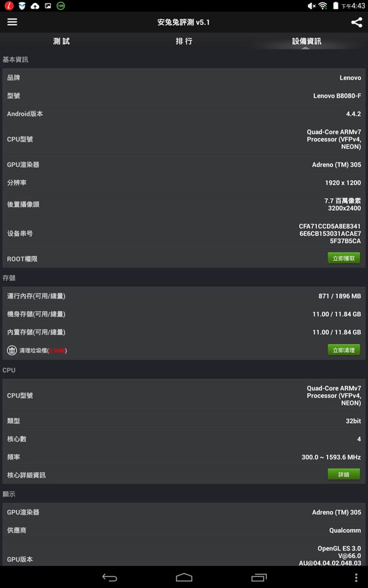Select the 設備資訊 tab
Screen dimensions: 368x588
pos(307,41)
